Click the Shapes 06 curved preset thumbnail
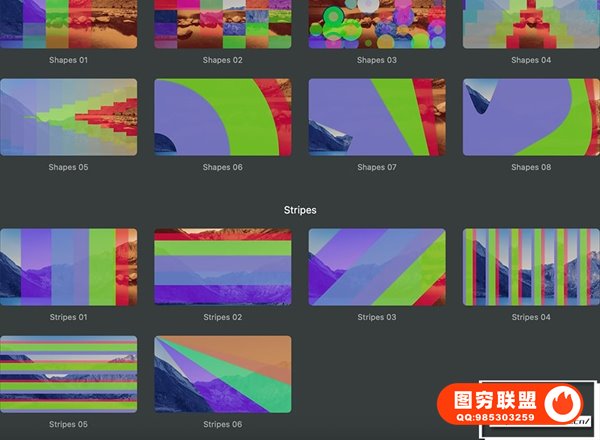600x440 pixels. coord(223,118)
